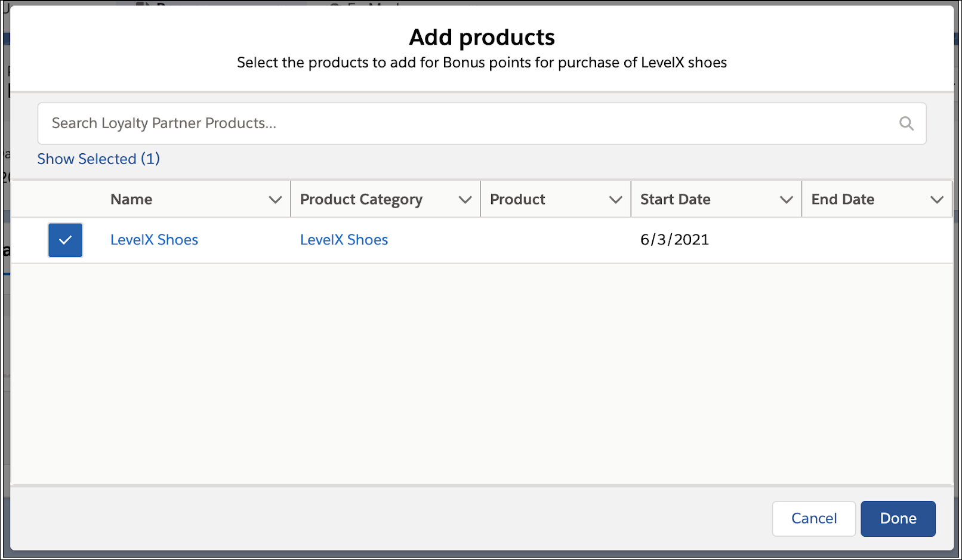
Task: Select the Product column header
Action: [517, 199]
